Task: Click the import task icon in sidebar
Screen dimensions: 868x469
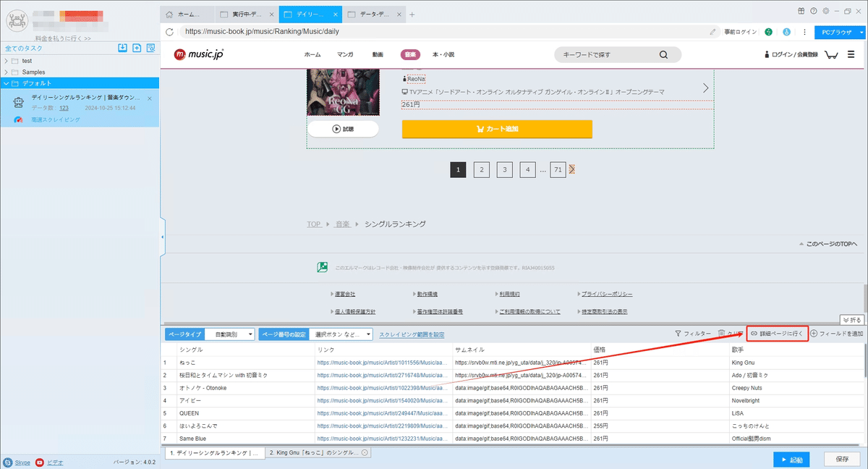Action: [123, 48]
